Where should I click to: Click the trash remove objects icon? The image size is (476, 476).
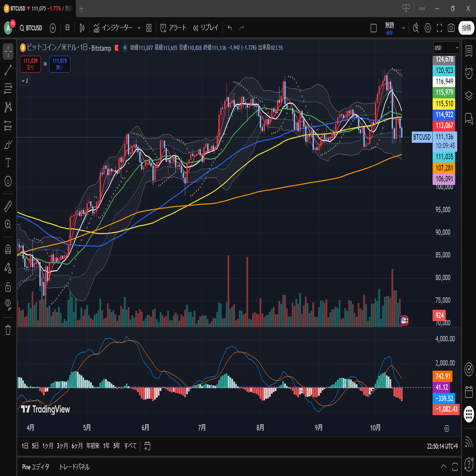[8, 330]
